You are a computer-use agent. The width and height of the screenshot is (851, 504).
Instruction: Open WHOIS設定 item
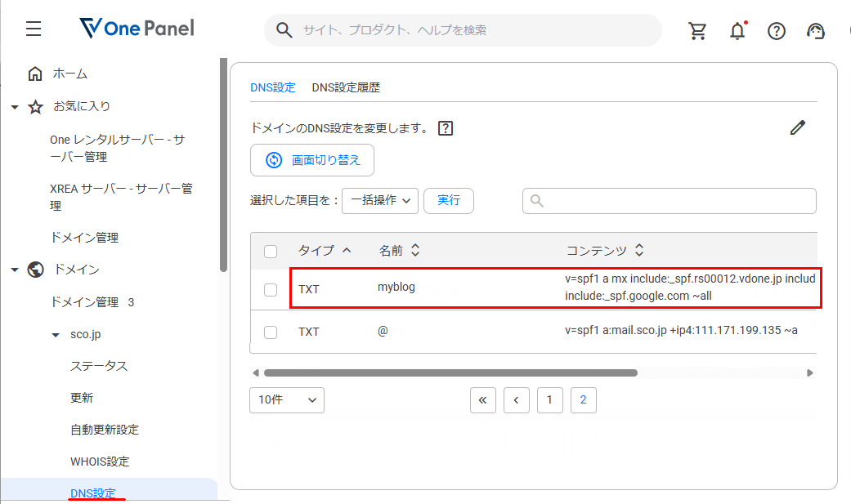tap(100, 462)
